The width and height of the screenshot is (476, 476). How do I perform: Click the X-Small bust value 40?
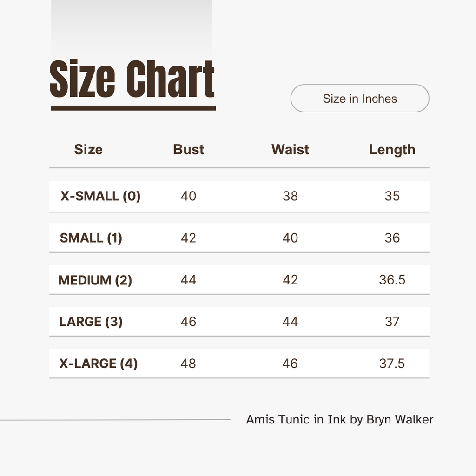coord(188,196)
